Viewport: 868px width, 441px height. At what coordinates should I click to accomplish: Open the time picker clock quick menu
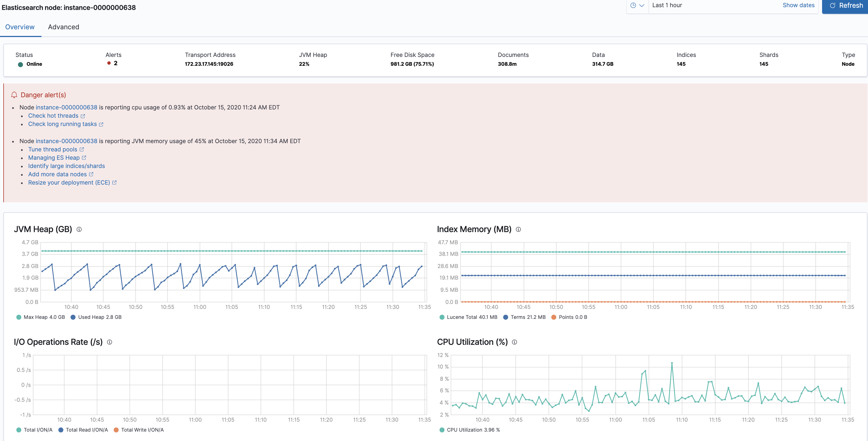coord(637,5)
